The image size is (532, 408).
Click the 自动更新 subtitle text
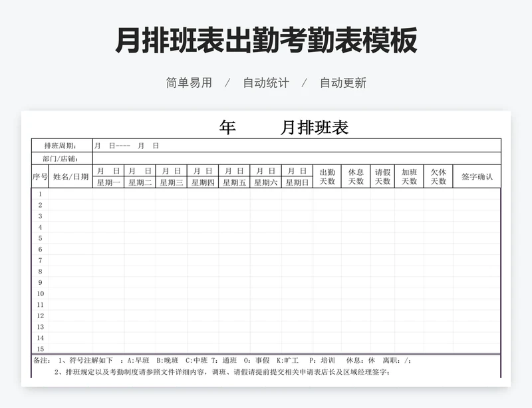point(343,83)
